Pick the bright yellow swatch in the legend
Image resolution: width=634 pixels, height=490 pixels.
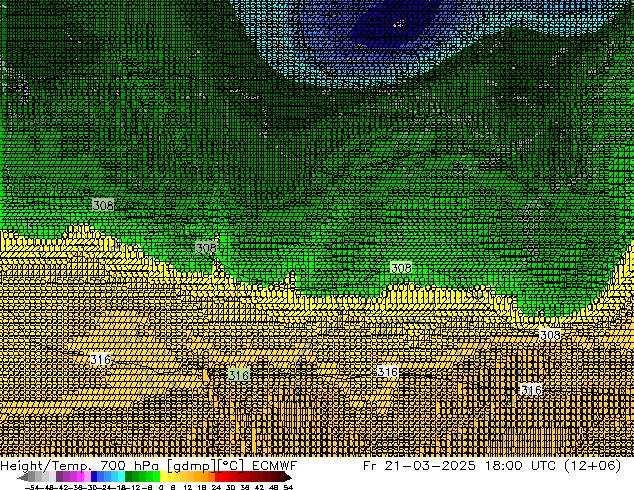coord(163,476)
